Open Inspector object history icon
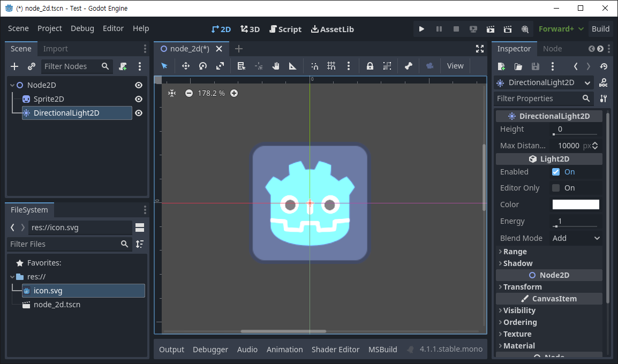Image resolution: width=618 pixels, height=364 pixels. click(x=604, y=66)
